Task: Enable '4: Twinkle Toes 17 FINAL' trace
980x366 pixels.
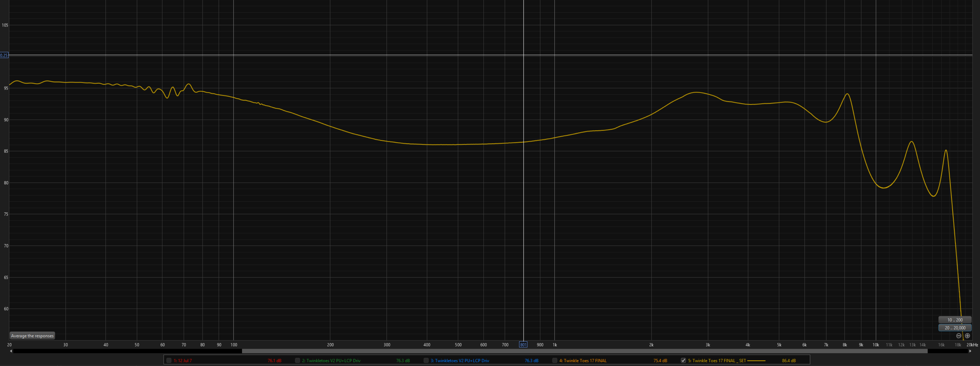Action: tap(555, 361)
